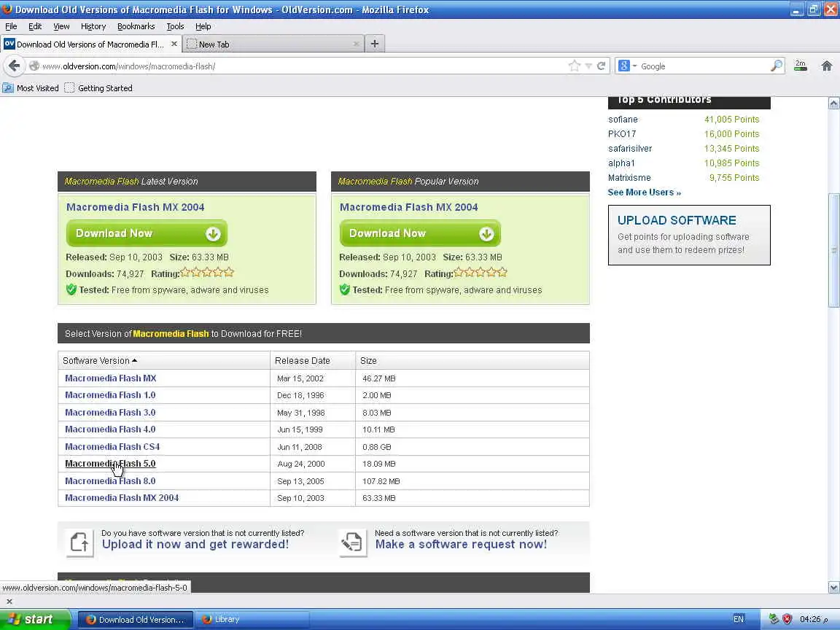Open the Tools menu
Viewport: 840px width, 630px height.
[x=175, y=26]
